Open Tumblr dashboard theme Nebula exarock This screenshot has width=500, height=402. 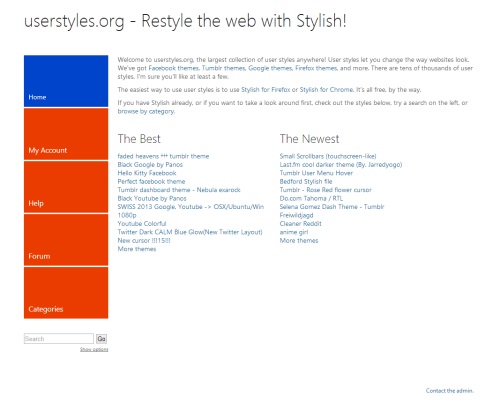(179, 190)
